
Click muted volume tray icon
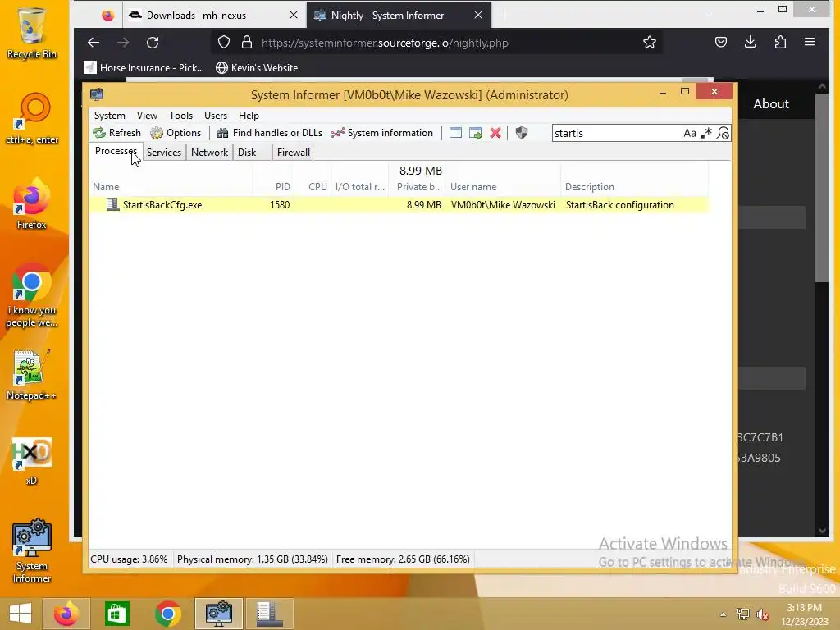pyautogui.click(x=762, y=614)
